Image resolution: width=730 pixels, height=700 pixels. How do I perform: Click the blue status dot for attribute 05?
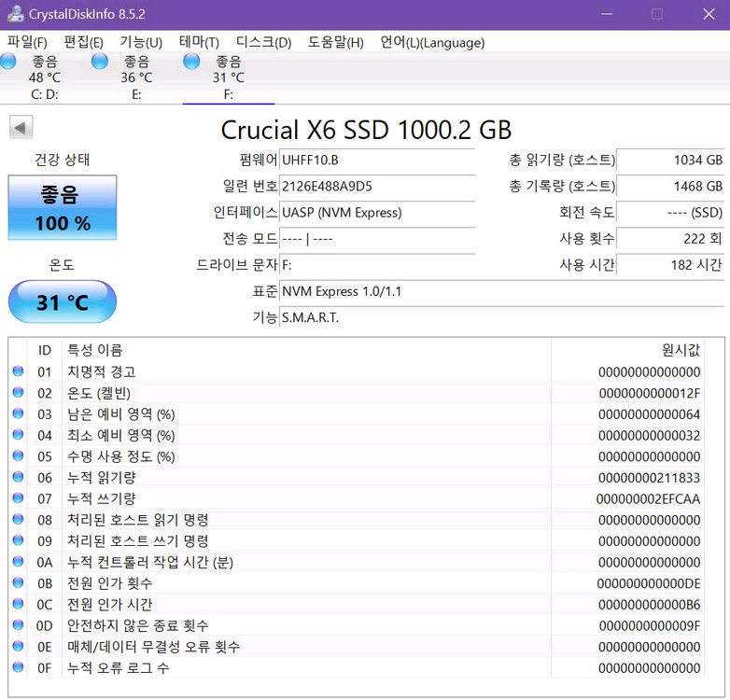click(18, 455)
